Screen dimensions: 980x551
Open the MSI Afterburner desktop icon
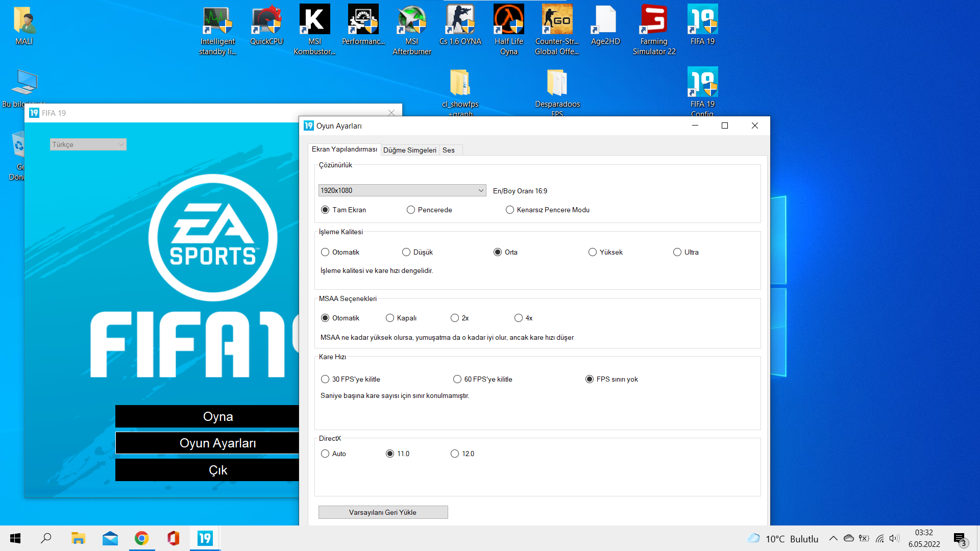[411, 20]
